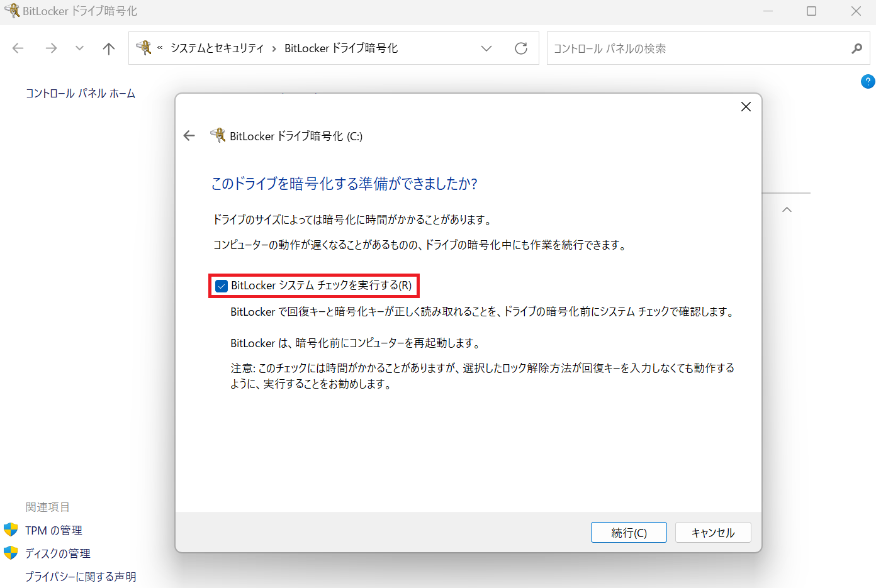This screenshot has width=876, height=588.
Task: Toggle the BitLocker システム チェックを実行する checkbox
Action: (221, 286)
